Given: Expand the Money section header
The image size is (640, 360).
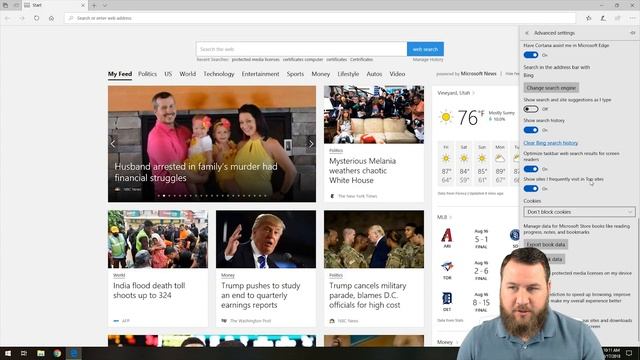Looking at the screenshot, I should point(447,342).
